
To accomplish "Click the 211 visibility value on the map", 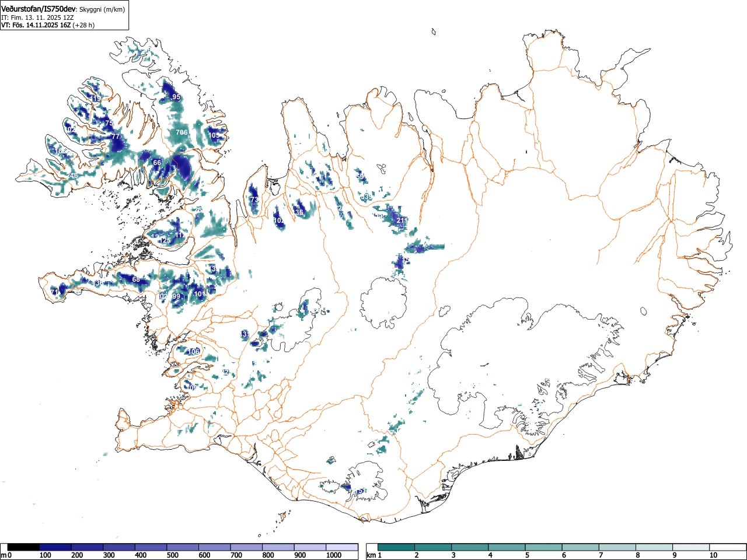I will (x=402, y=220).
